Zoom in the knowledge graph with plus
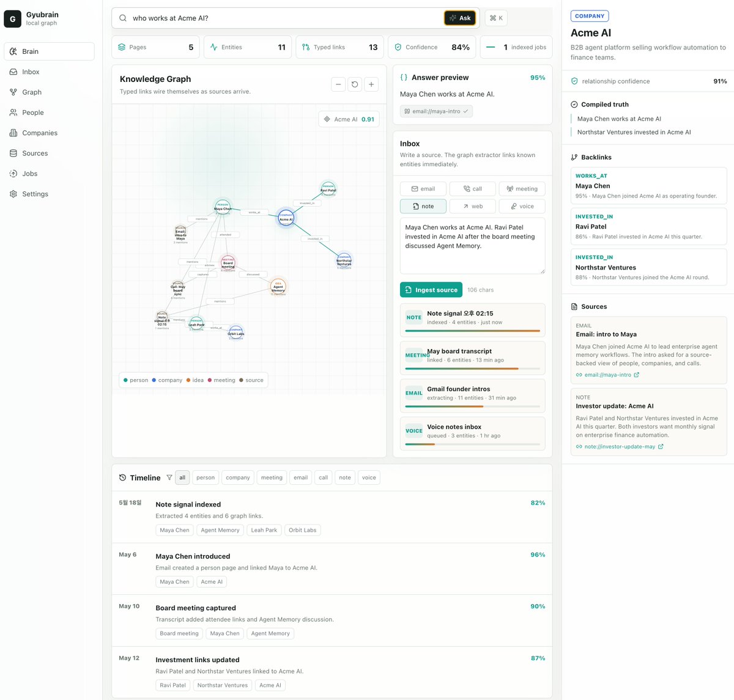This screenshot has height=700, width=734. [x=371, y=84]
